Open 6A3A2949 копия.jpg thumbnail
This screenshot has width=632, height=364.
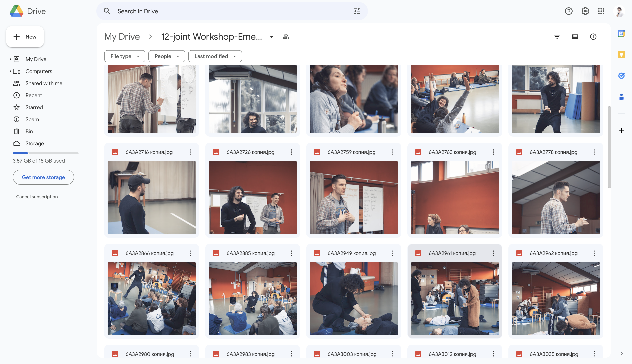(x=354, y=298)
